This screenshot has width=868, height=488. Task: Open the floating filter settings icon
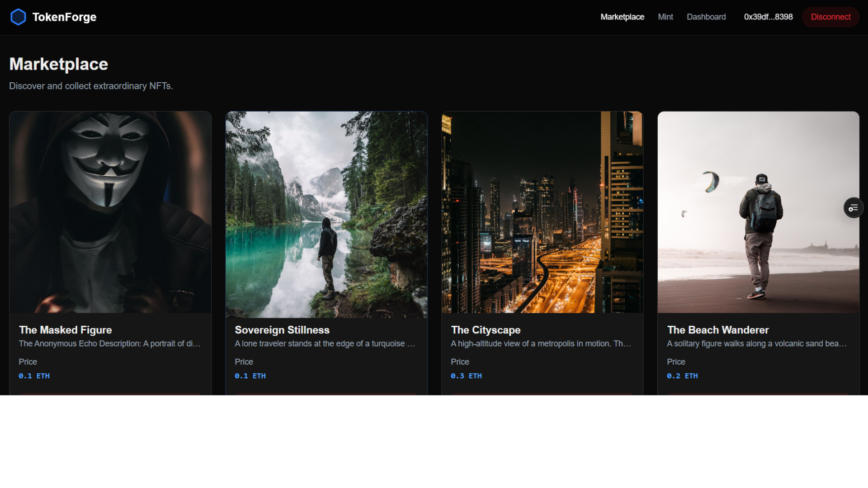coord(853,208)
